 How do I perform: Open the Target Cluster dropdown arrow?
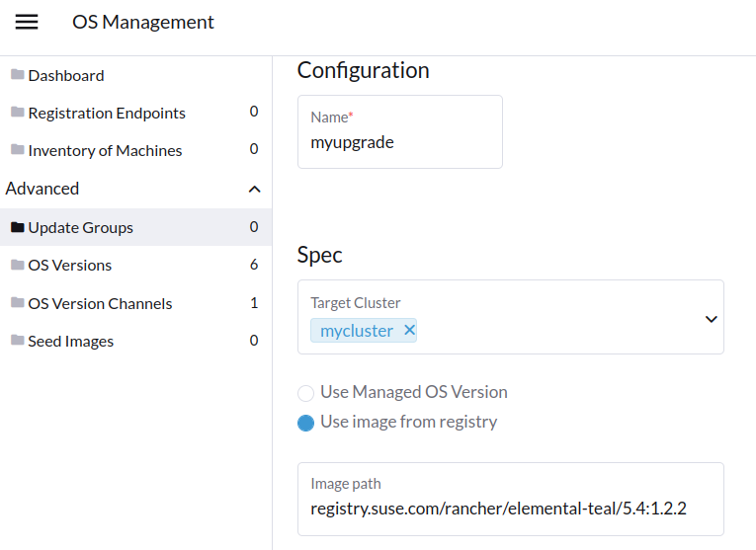click(711, 319)
